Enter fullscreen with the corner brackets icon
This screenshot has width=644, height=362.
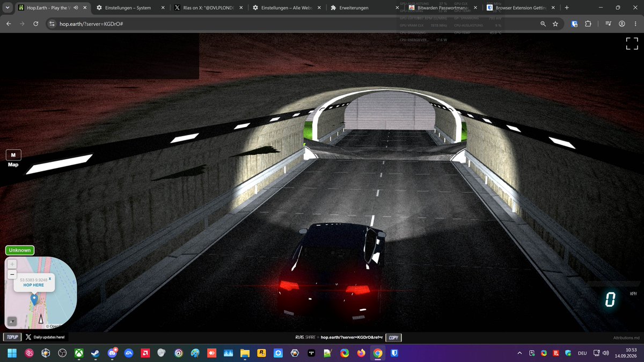tap(632, 44)
